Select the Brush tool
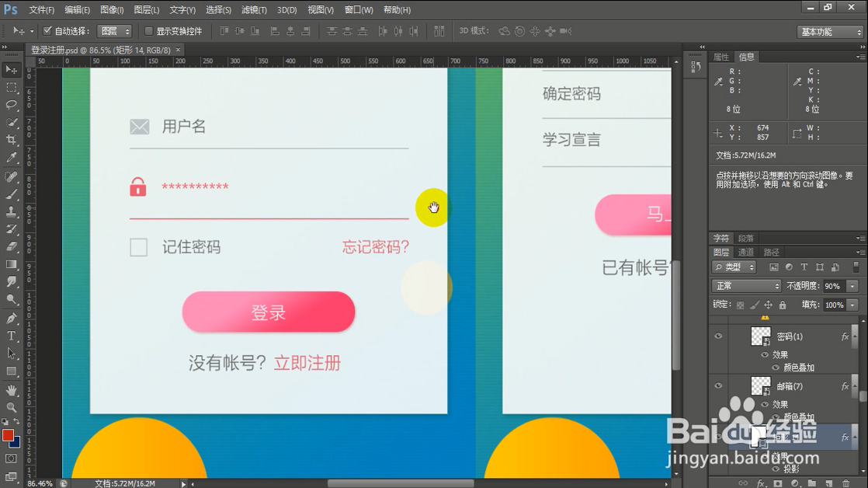The height and width of the screenshot is (488, 868). click(11, 193)
